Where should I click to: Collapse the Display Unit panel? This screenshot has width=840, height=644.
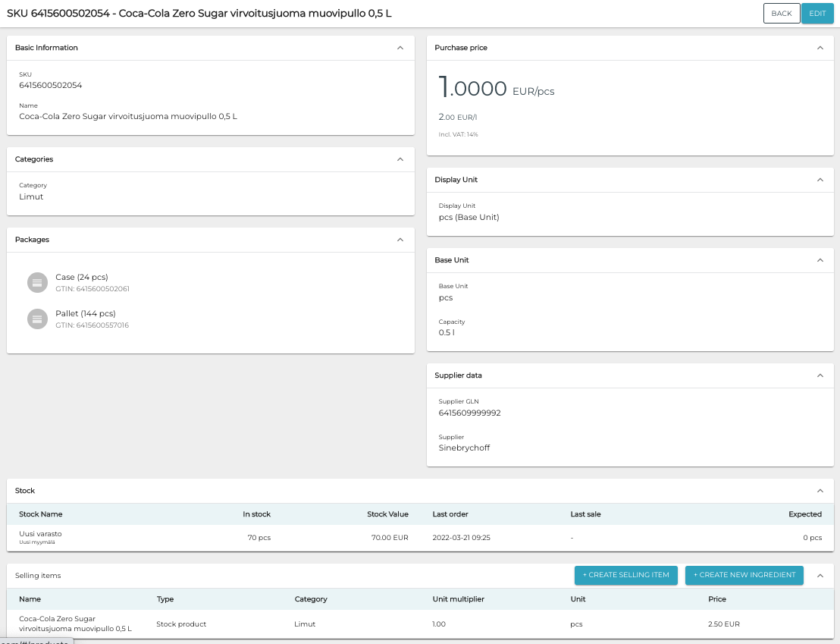pos(820,180)
